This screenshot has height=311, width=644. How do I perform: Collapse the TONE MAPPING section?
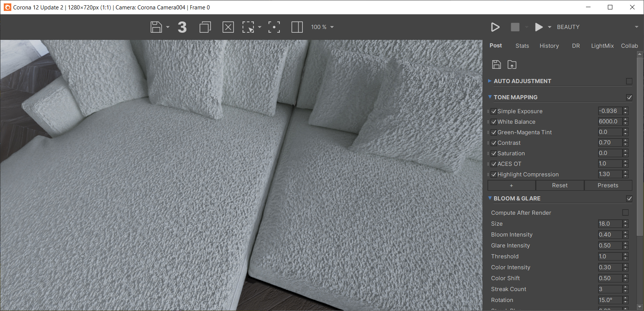click(x=490, y=97)
